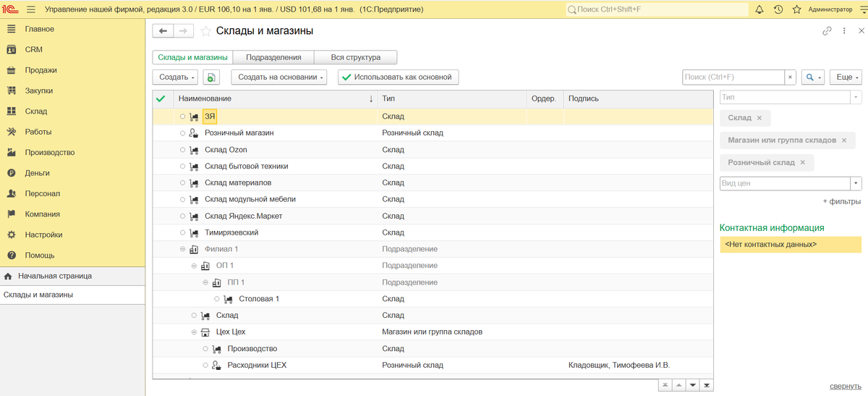Click свернуть link
This screenshot has height=396, width=868.
point(846,387)
